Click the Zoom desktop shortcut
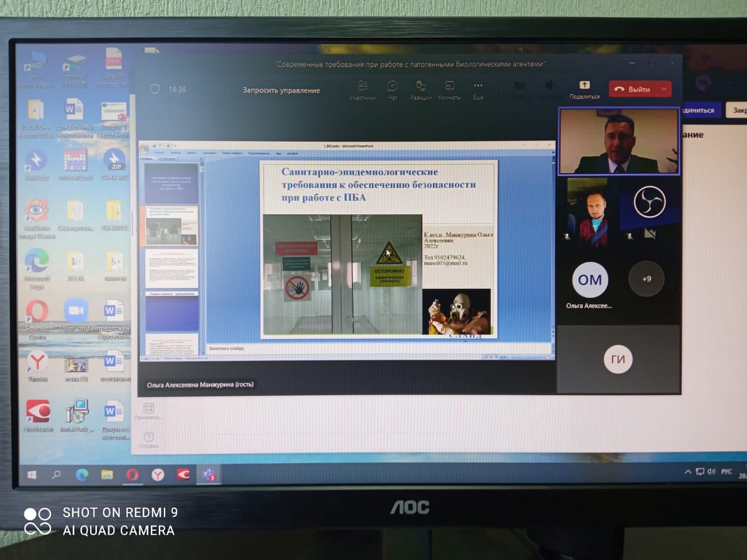This screenshot has width=747, height=560. (x=76, y=316)
